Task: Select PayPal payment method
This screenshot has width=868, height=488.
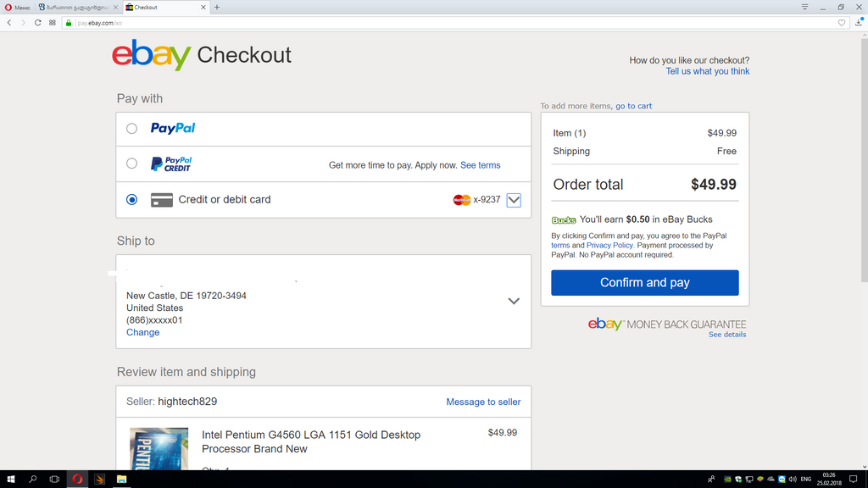Action: coord(131,129)
